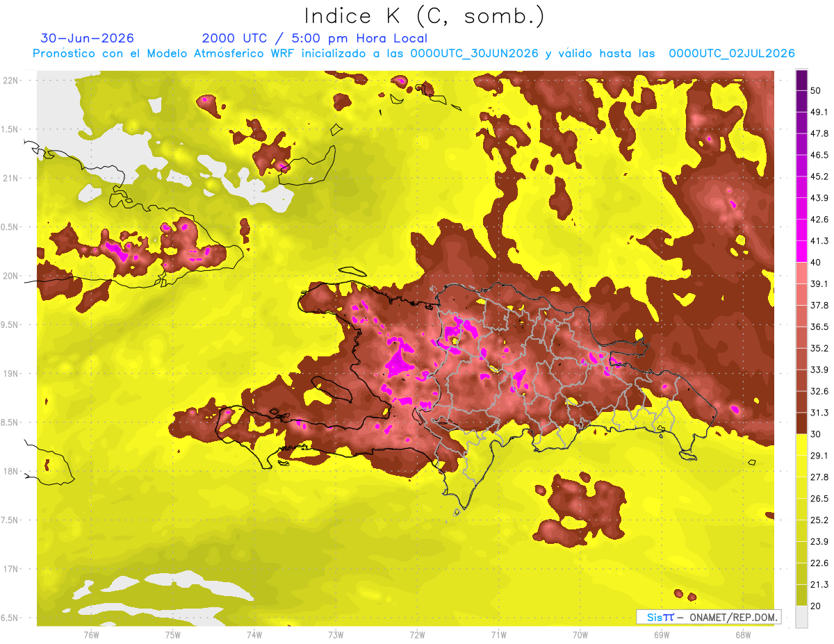Image resolution: width=834 pixels, height=644 pixels.
Task: Click the "27.8" legend value
Action: pyautogui.click(x=820, y=477)
